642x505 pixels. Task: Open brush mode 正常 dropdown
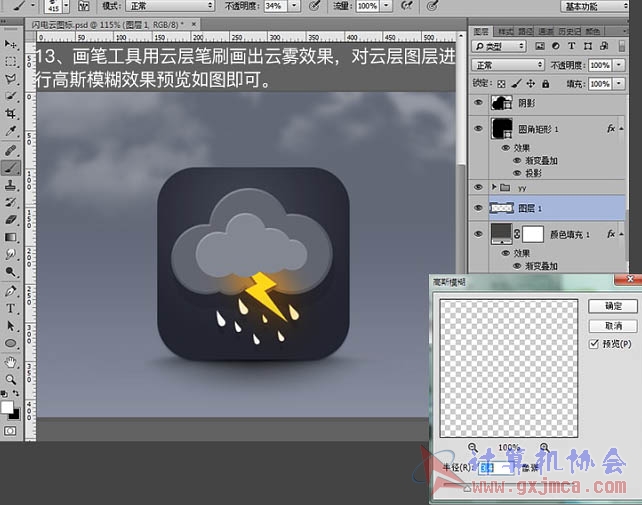[170, 6]
